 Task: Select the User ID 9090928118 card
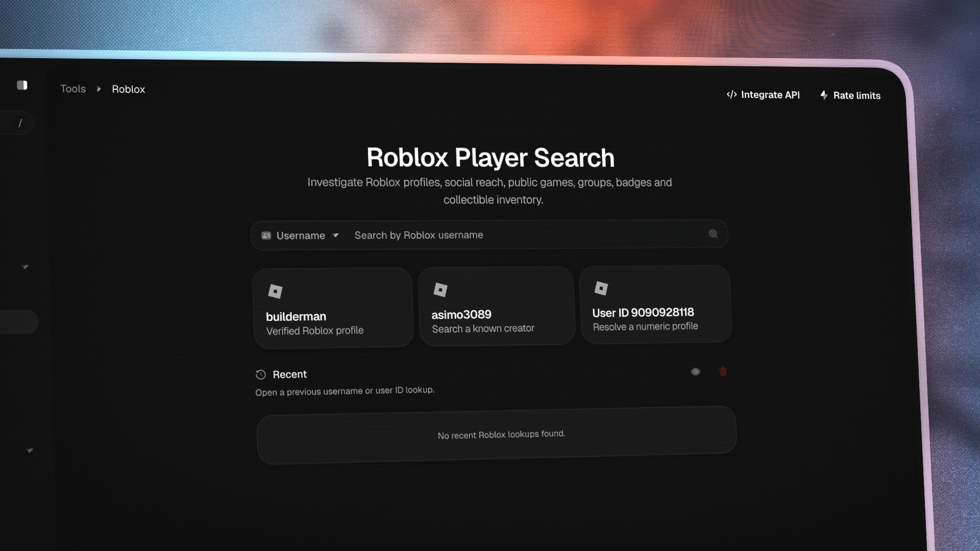click(x=655, y=305)
